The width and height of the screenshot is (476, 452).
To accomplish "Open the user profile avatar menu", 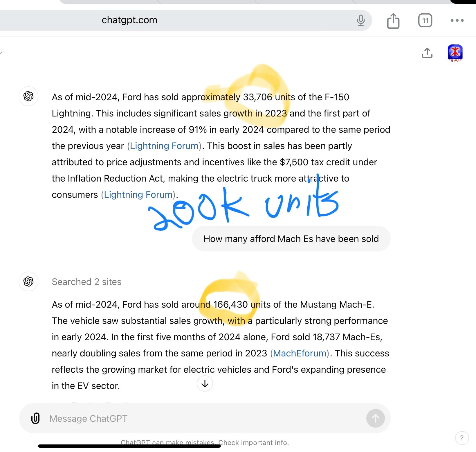I will (455, 53).
